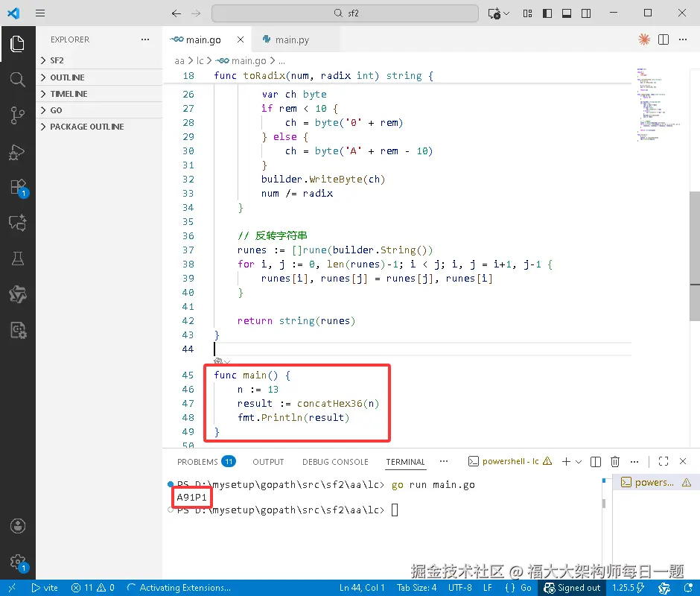Open notifications bell in status bar
The image size is (700, 596).
(688, 588)
